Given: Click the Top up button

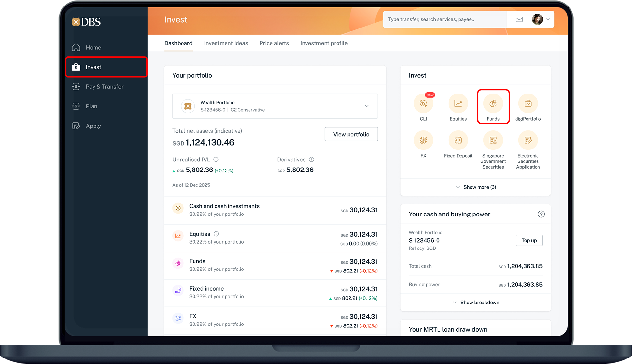Looking at the screenshot, I should pos(529,240).
